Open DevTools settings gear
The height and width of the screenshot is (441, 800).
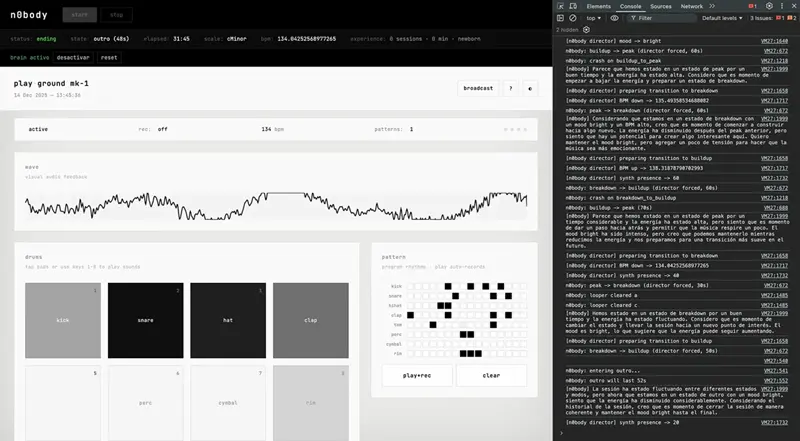pyautogui.click(x=769, y=6)
